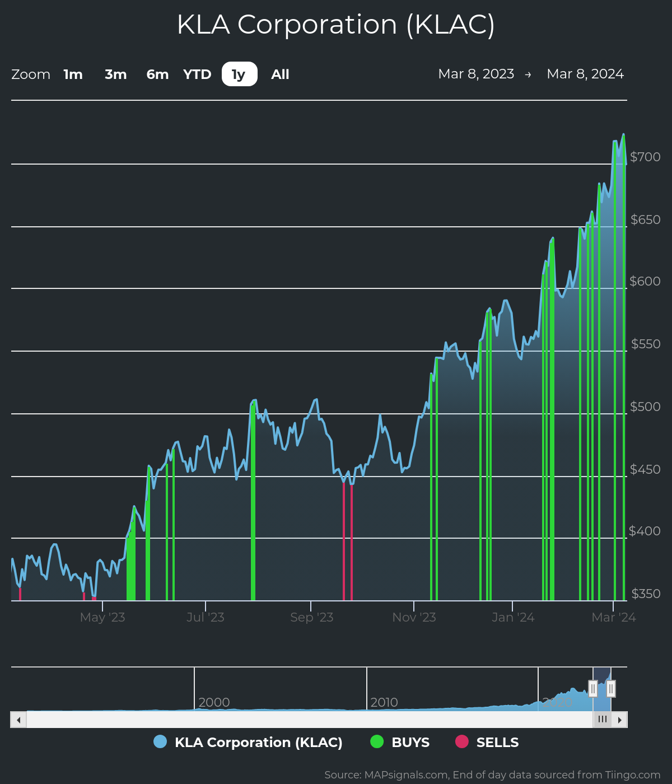Click the left scrollbar arrow
The image size is (672, 784).
coord(17,720)
